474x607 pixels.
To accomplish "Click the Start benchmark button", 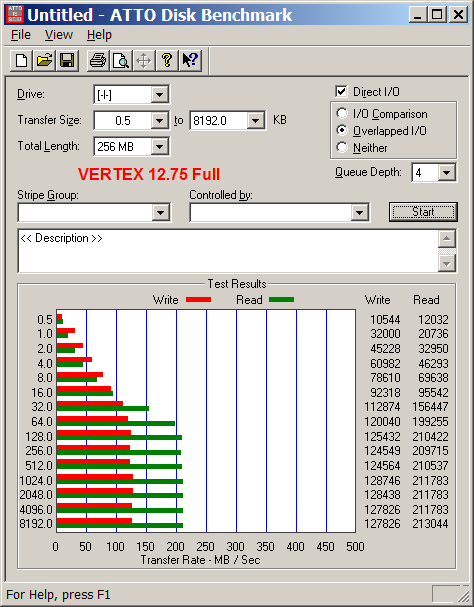I will [423, 212].
